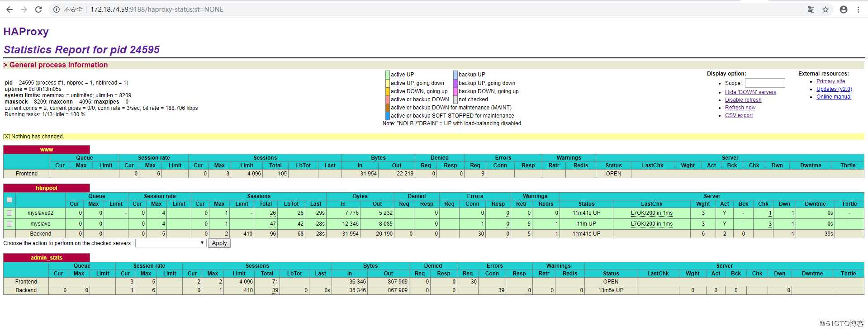This screenshot has height=331, width=868.
Task: Click the active UP legend swatch
Action: 387,75
